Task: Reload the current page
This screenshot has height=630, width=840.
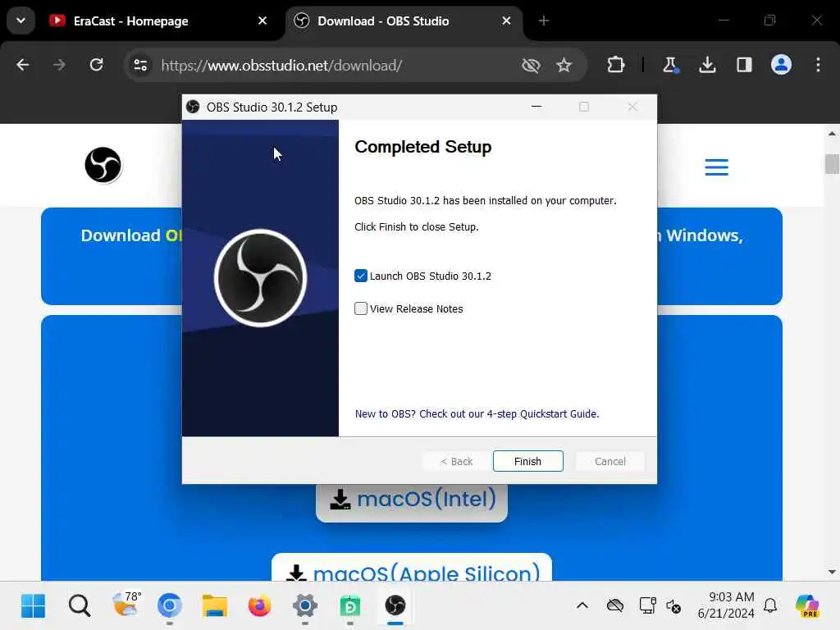Action: coord(97,65)
